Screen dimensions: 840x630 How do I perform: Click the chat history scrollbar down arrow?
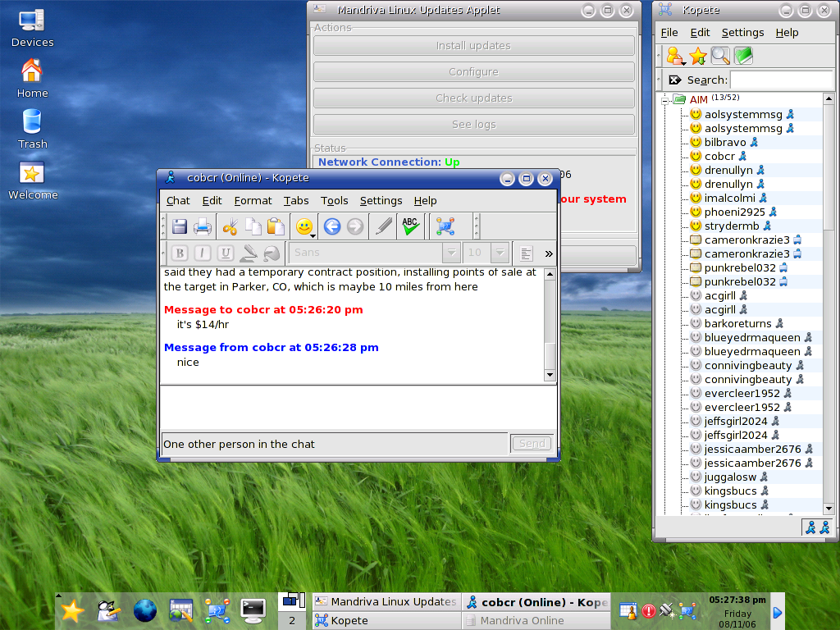[550, 375]
